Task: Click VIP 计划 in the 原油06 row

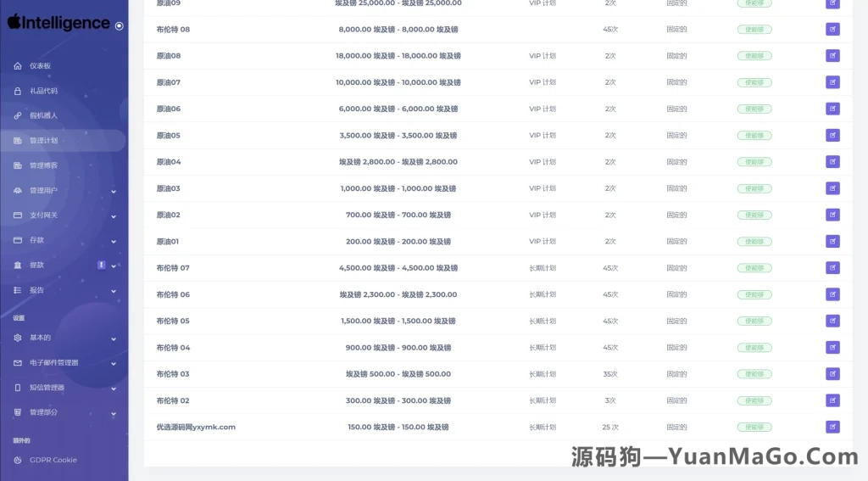Action: pos(542,109)
